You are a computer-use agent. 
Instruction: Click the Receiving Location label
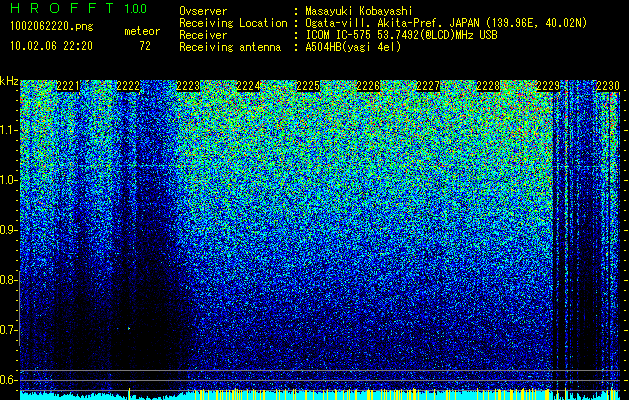coord(233,24)
